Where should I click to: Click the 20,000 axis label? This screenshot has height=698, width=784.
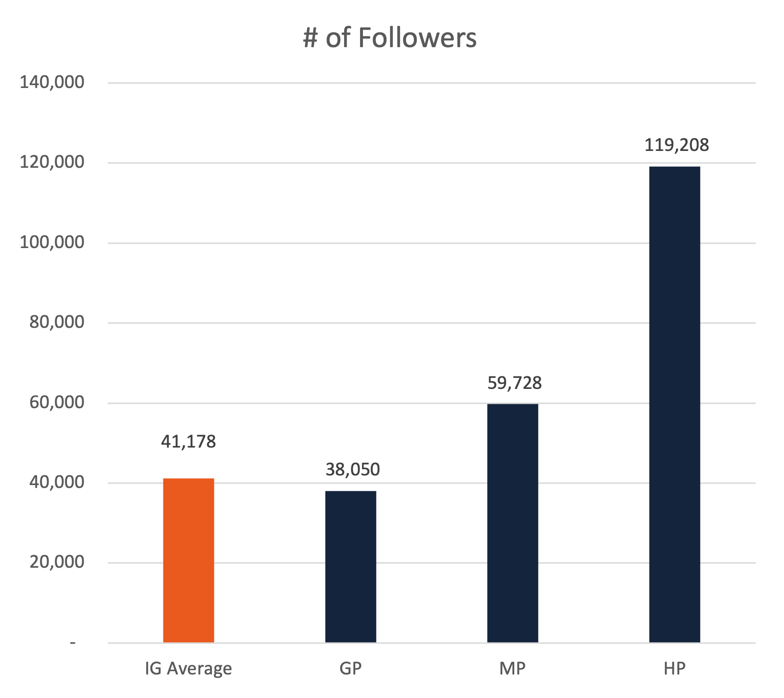pos(57,562)
